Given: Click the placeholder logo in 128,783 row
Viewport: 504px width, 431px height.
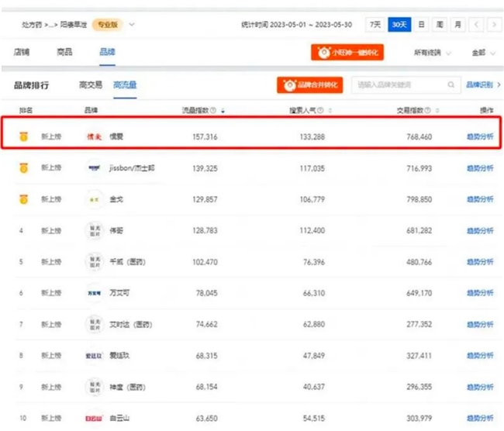Looking at the screenshot, I should 94,230.
